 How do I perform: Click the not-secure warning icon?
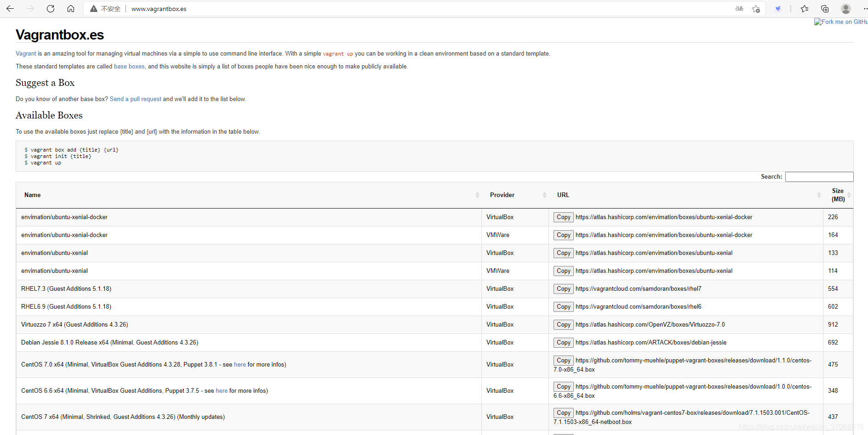point(94,9)
